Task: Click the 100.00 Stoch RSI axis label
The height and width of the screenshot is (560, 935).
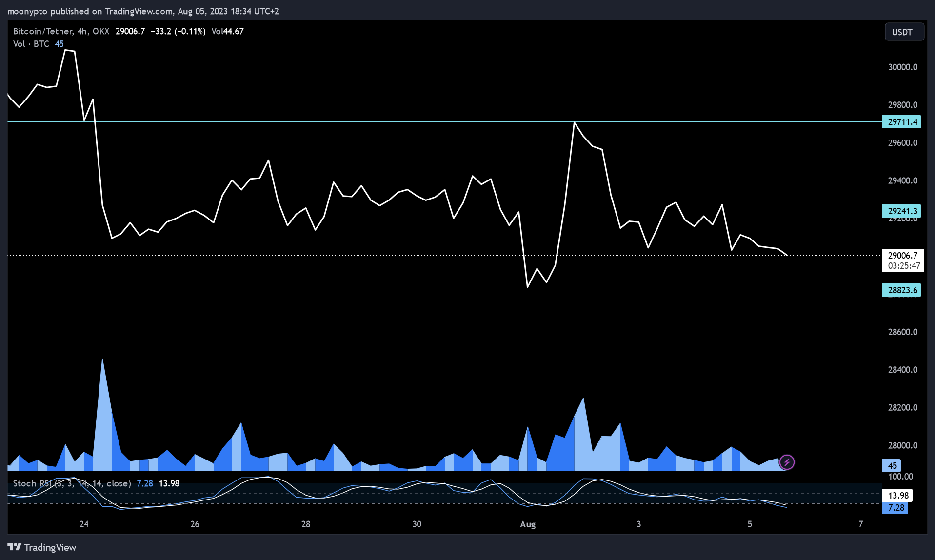Action: [x=900, y=477]
